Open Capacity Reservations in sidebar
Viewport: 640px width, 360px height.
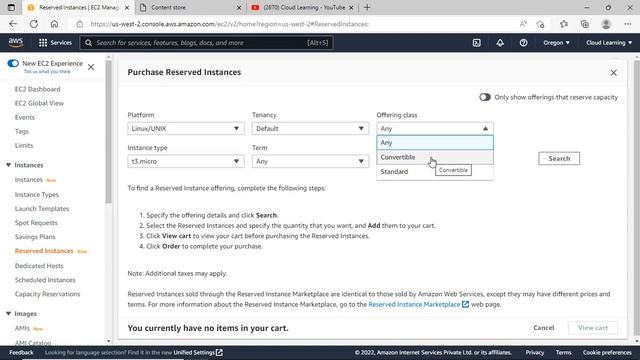pos(47,294)
